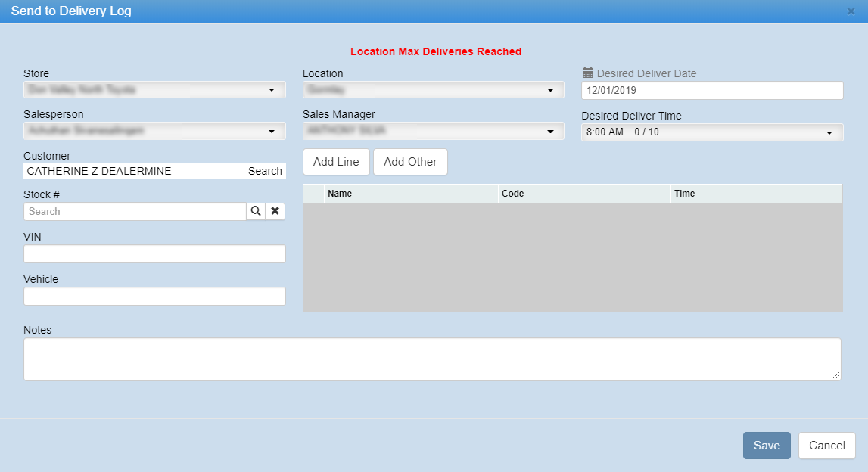Click the Add Other button

tap(410, 162)
